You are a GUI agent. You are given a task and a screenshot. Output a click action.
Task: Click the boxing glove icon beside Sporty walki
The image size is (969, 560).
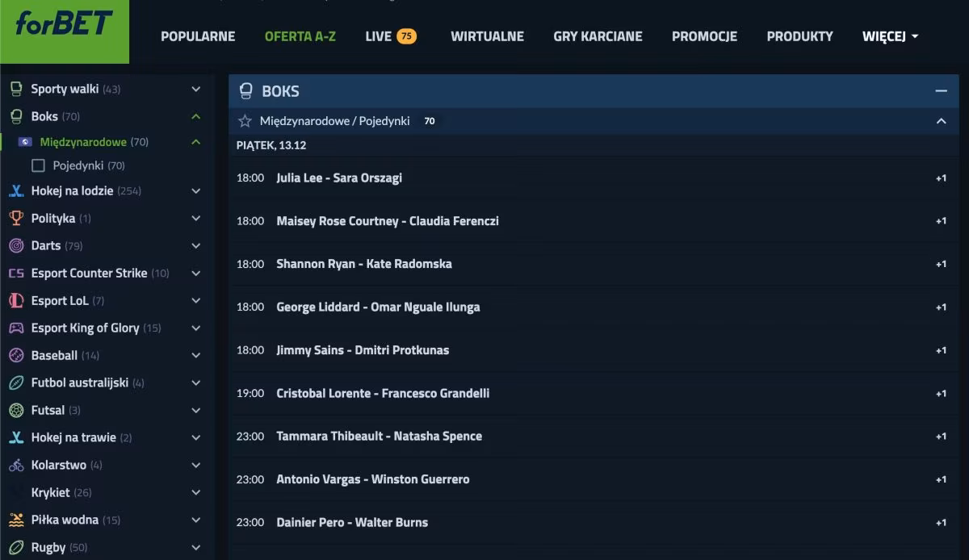tap(16, 89)
